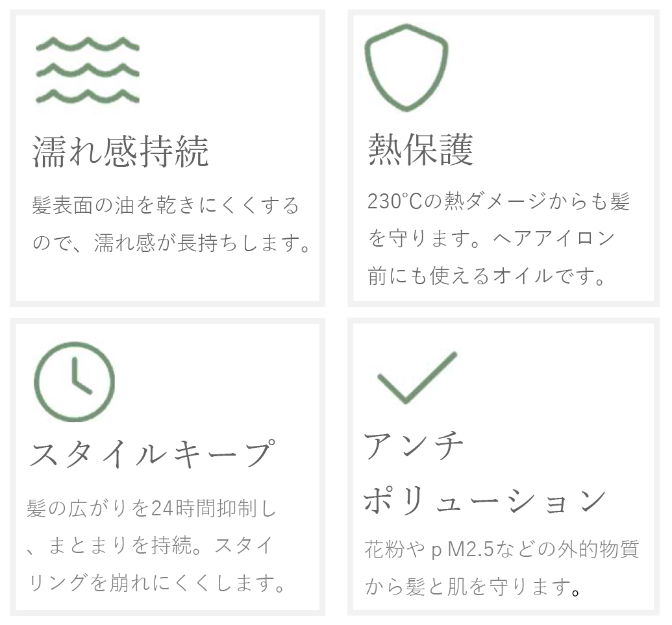Select the 濡れ感持続 heading
This screenshot has height=625, width=672.
(120, 151)
